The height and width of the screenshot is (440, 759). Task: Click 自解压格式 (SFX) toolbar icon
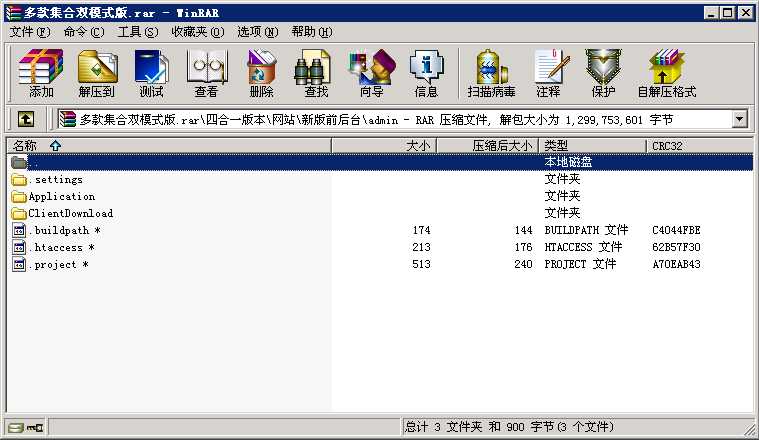pyautogui.click(x=667, y=73)
